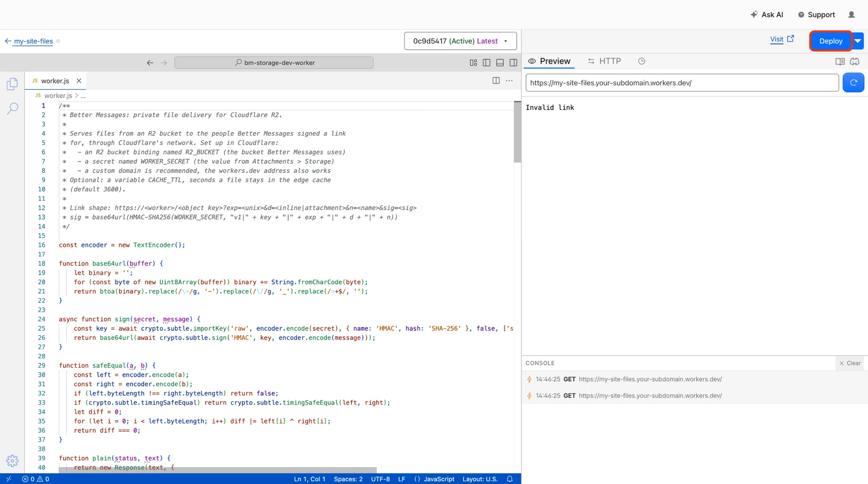868x484 pixels.
Task: Click editor vertical scrollbar thumb
Action: [517, 132]
